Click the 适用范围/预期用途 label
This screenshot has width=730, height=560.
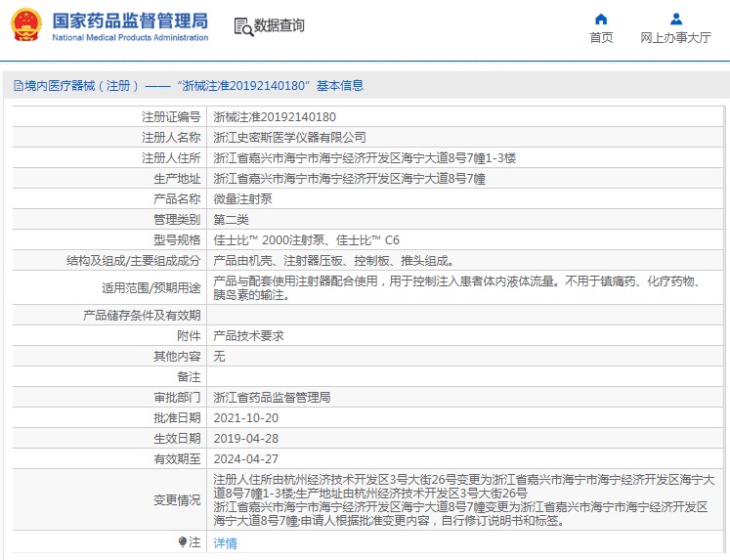(151, 287)
